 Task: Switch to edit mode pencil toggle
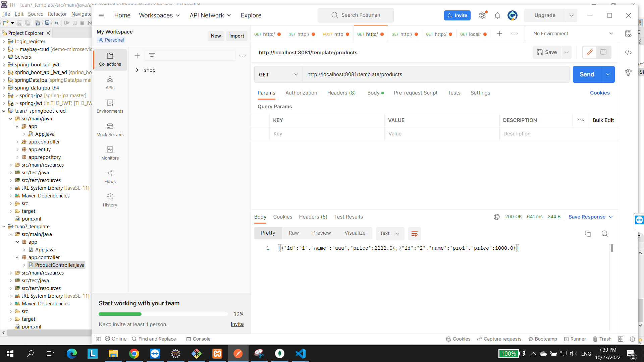[x=589, y=52]
